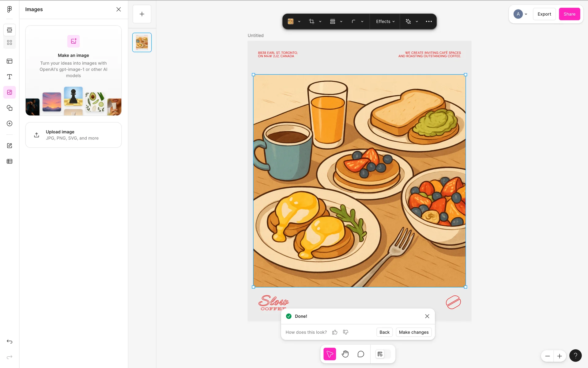
Task: Toggle the layout switch in bottom toolbar
Action: coord(383,354)
